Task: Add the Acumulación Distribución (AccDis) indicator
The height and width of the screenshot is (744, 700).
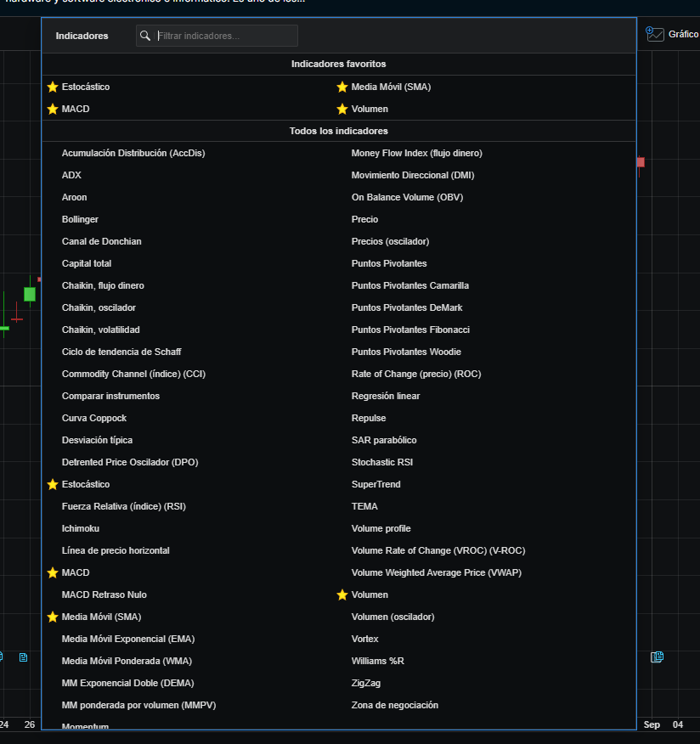Action: point(133,153)
